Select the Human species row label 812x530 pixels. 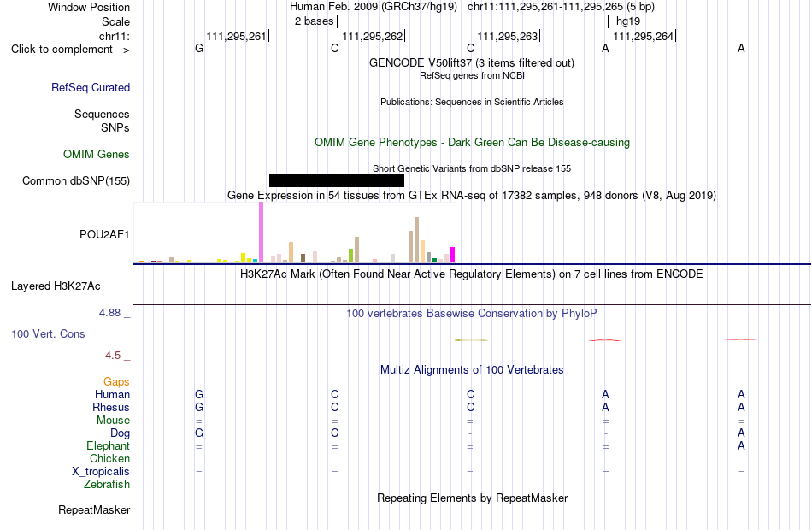point(112,395)
